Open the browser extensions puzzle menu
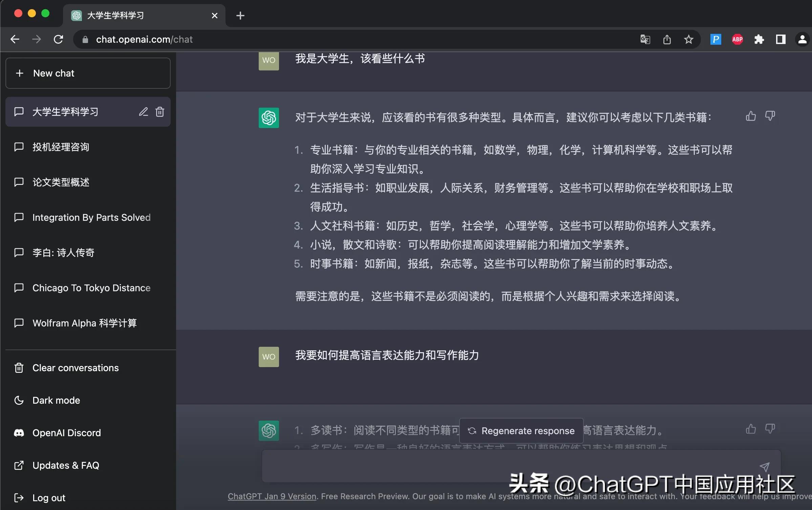 pos(759,39)
